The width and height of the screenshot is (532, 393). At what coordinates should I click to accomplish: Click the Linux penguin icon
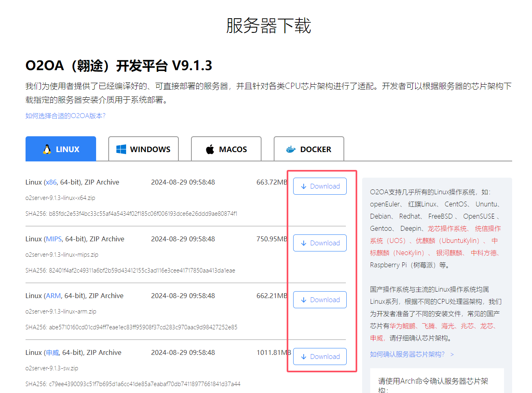click(47, 149)
